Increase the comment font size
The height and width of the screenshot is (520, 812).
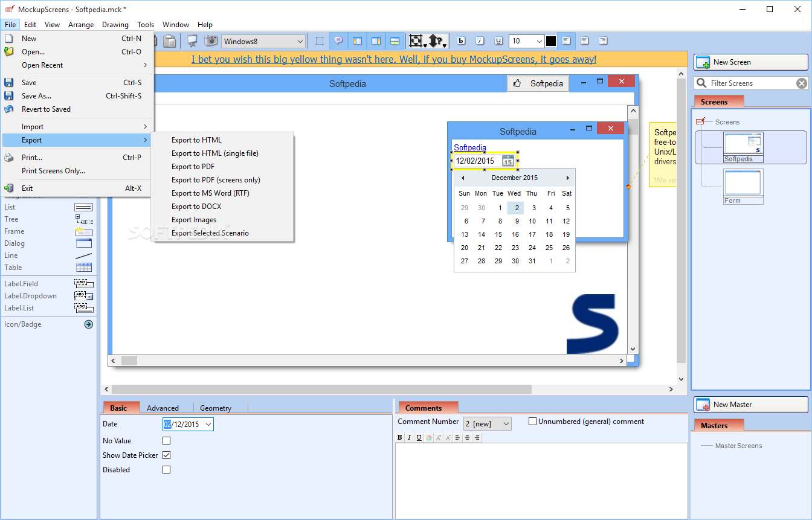(439, 437)
